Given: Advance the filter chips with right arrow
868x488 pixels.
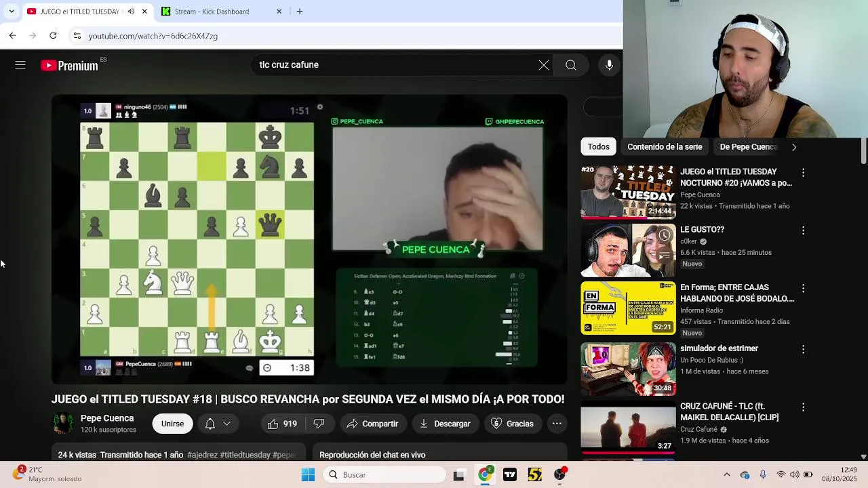Looking at the screenshot, I should pos(793,147).
